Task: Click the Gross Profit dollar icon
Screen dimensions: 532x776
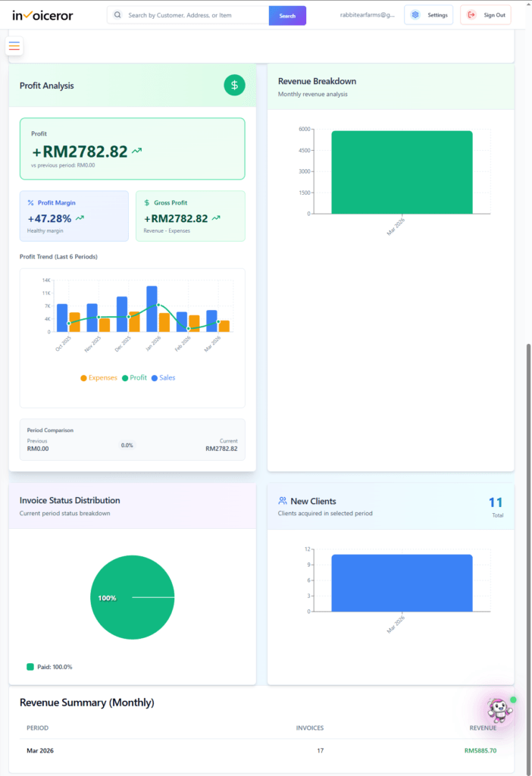Action: pyautogui.click(x=146, y=202)
